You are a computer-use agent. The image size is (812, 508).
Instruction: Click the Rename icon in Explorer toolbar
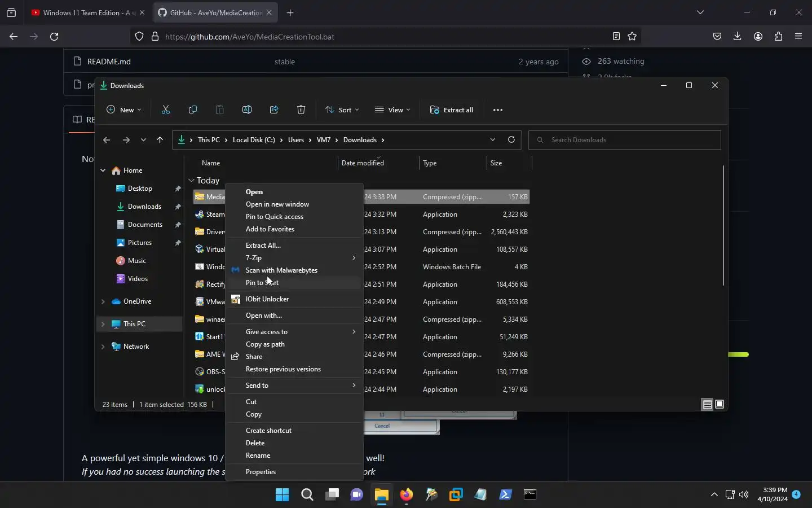pos(247,110)
